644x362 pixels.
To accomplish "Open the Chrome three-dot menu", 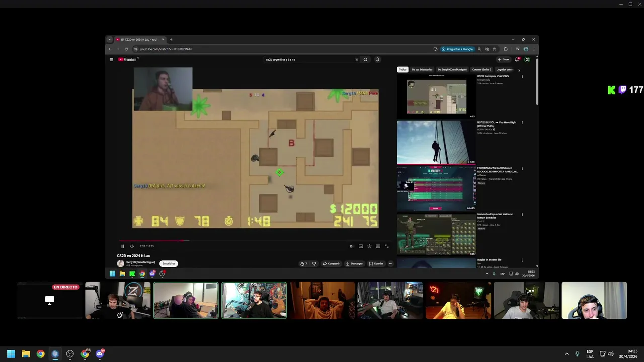I will coord(533,49).
